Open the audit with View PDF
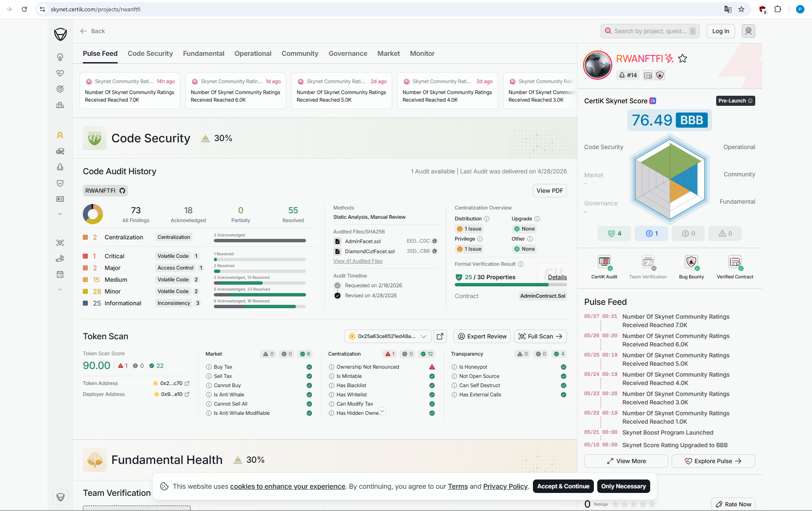This screenshot has height=511, width=812. [550, 191]
